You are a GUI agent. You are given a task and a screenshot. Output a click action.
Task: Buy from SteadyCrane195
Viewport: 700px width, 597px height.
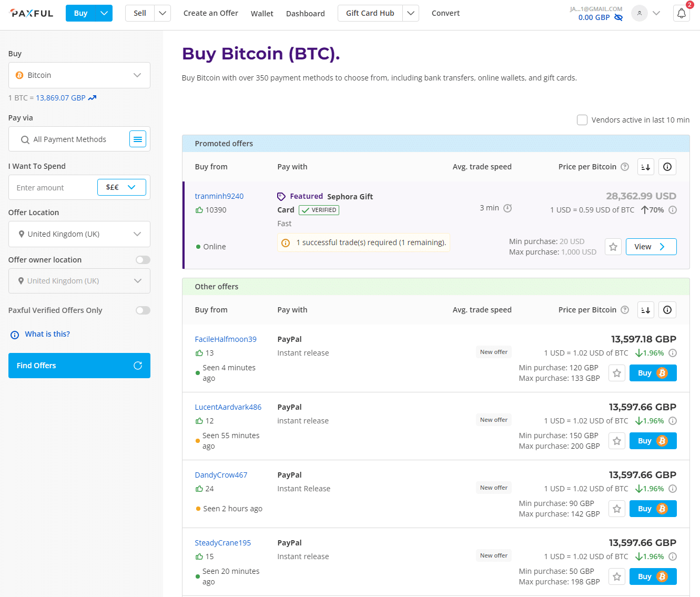[653, 576]
